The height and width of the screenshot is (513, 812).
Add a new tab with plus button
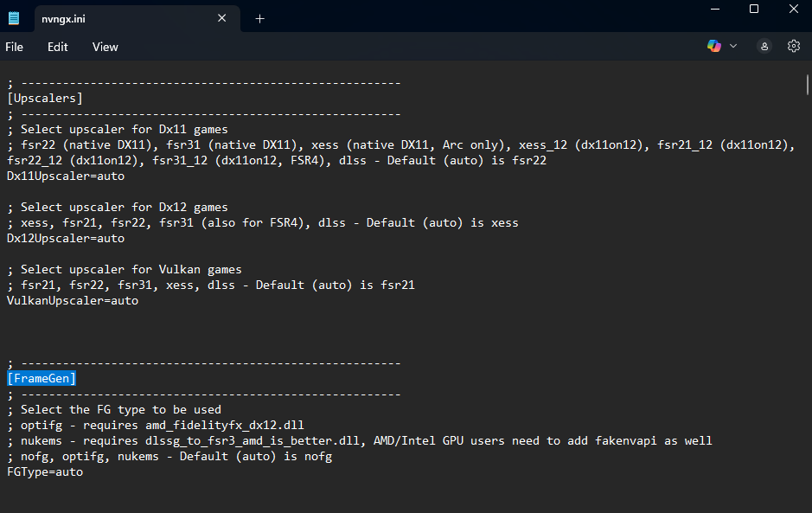point(260,19)
